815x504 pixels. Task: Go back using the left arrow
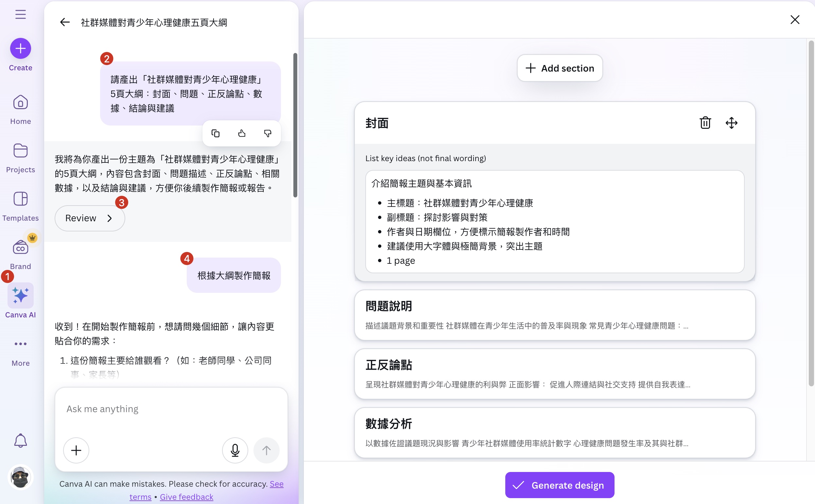[65, 22]
